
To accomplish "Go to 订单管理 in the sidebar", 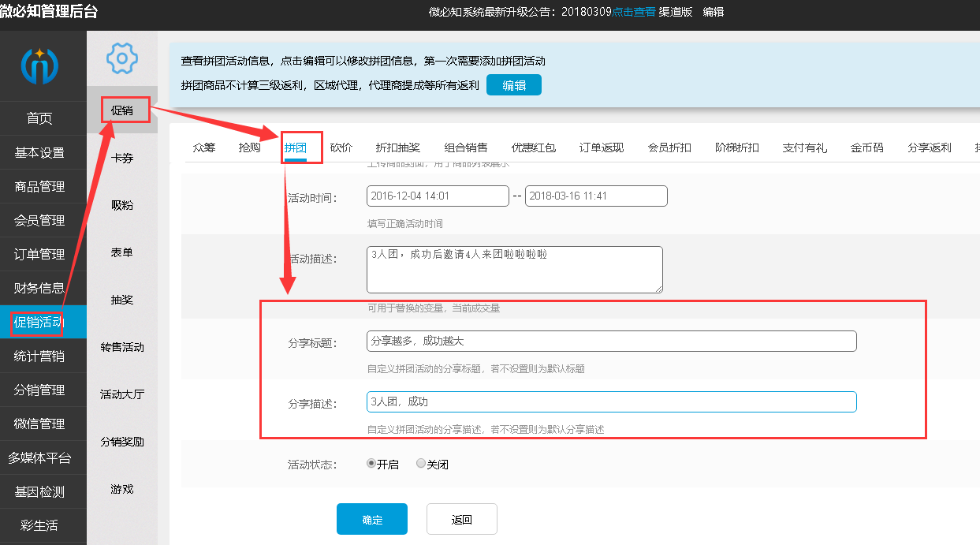I will [x=39, y=254].
